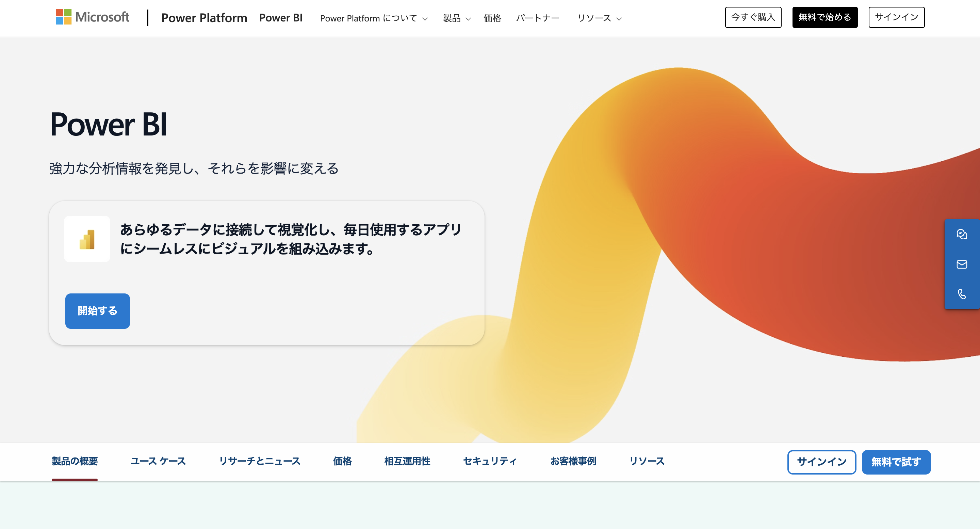Click サインイン button in lower bar
The image size is (980, 529).
(x=822, y=462)
